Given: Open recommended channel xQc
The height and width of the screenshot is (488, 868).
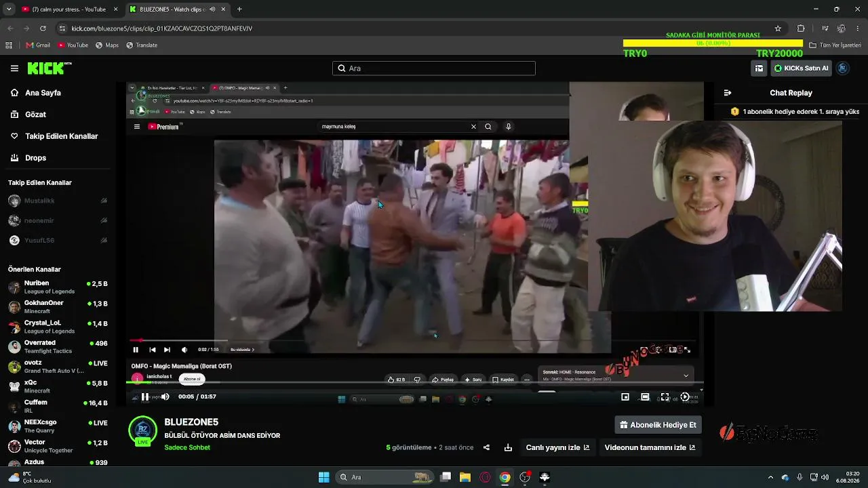Looking at the screenshot, I should tap(58, 386).
